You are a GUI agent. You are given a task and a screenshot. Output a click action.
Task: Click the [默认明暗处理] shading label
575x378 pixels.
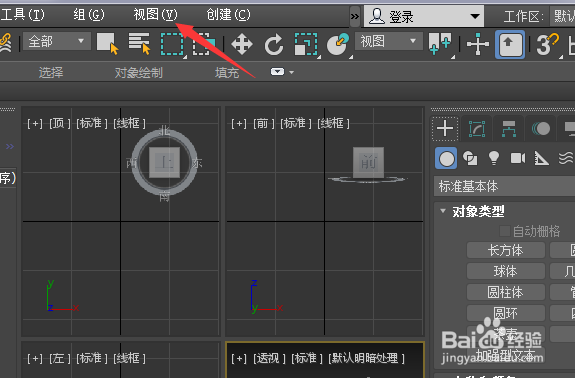pos(366,358)
